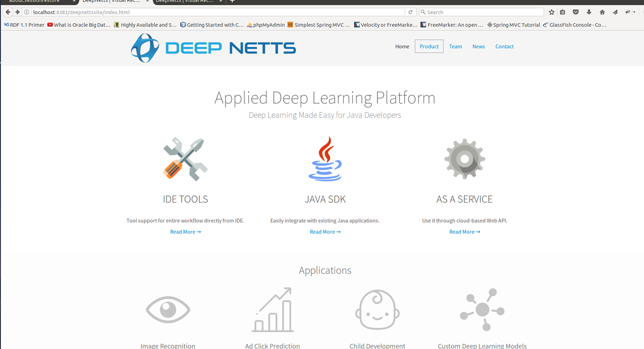644x349 pixels.
Task: Go to the browser home icon
Action: click(602, 12)
